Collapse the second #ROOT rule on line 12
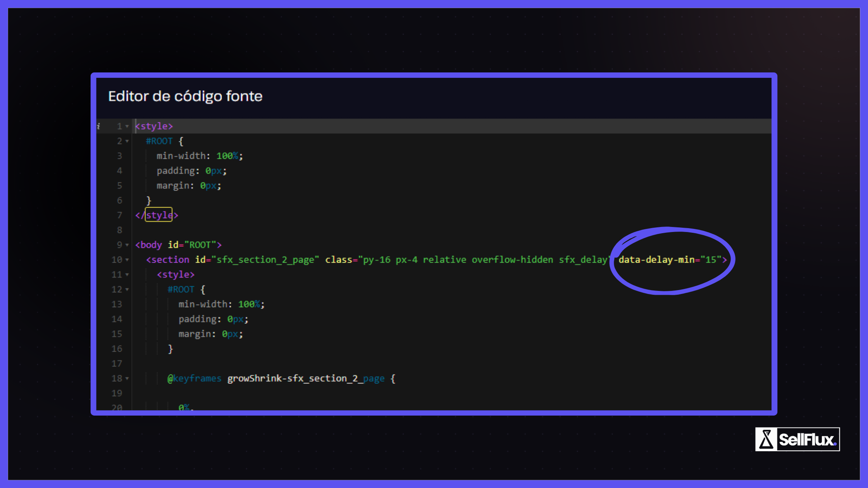Screen dimensions: 868x488 pos(127,289)
